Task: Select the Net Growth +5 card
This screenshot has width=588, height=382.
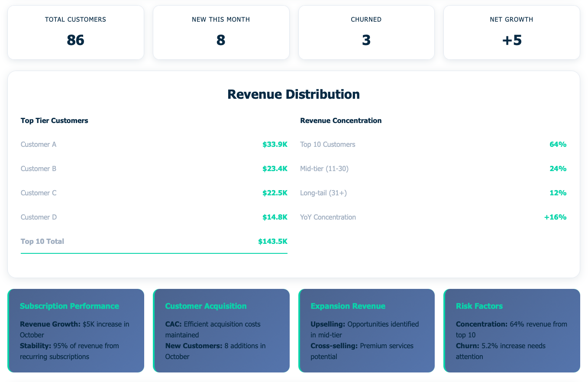Action: coord(511,32)
